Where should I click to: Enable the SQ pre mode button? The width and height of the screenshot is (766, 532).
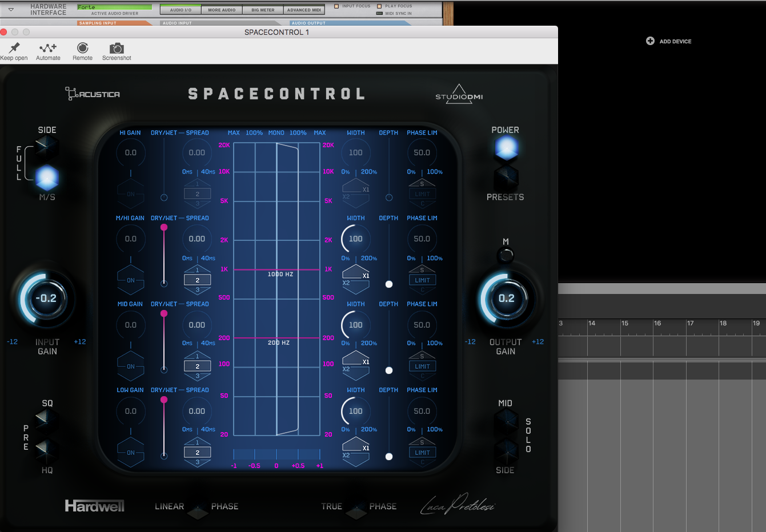[47, 421]
